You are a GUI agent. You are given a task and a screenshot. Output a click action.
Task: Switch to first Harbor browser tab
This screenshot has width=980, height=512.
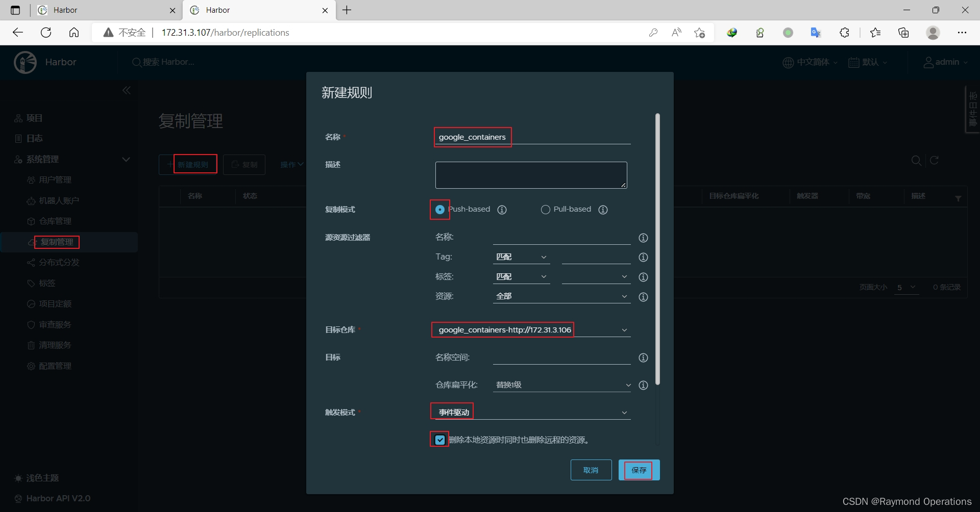pyautogui.click(x=106, y=10)
